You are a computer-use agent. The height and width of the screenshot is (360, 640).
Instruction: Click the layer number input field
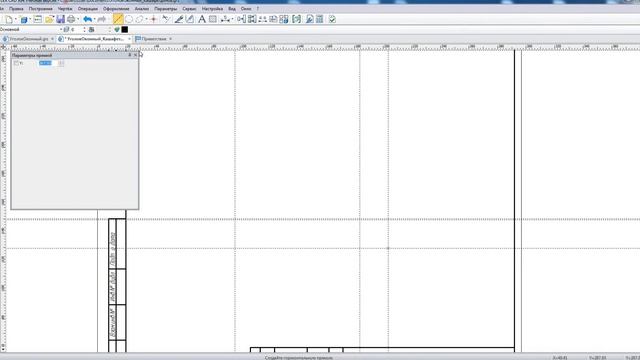[x=76, y=29]
